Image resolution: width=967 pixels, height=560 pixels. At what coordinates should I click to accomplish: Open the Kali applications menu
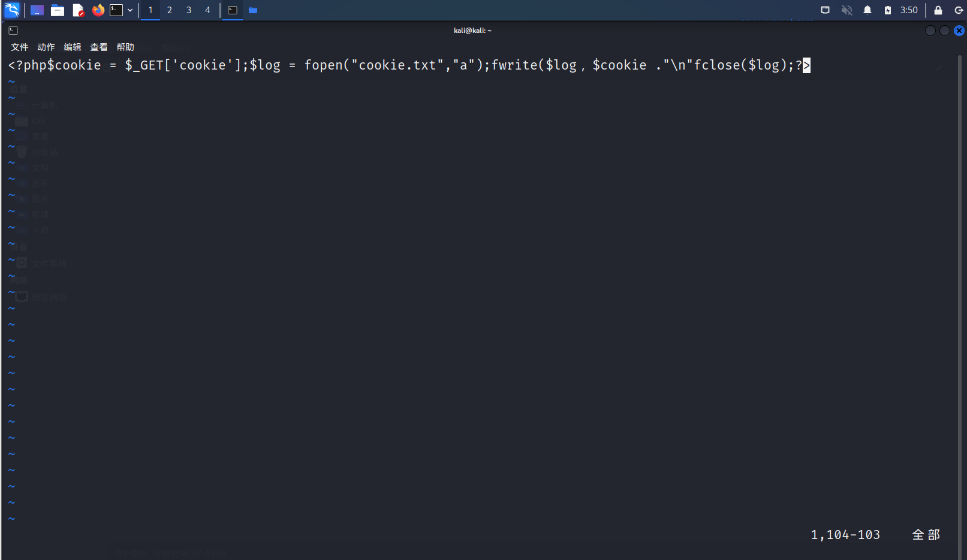(x=12, y=10)
